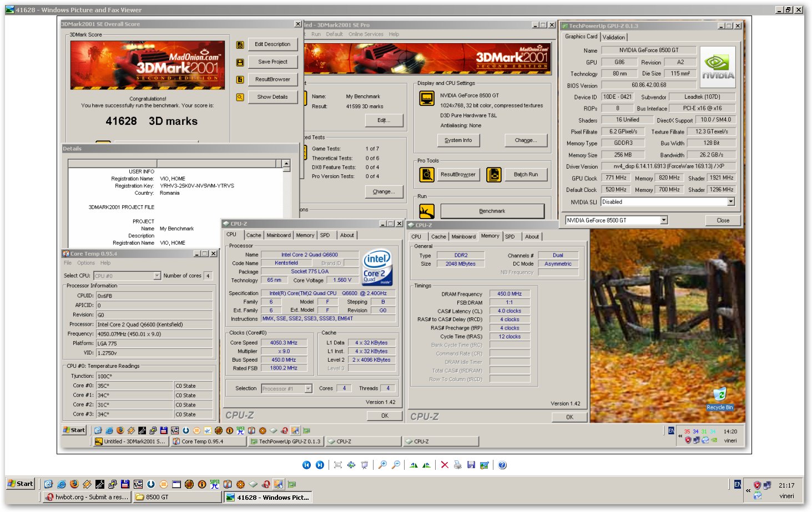
Task: Open the NVIDIA GeForce 8500 GT card selector dropdown
Action: click(x=664, y=220)
